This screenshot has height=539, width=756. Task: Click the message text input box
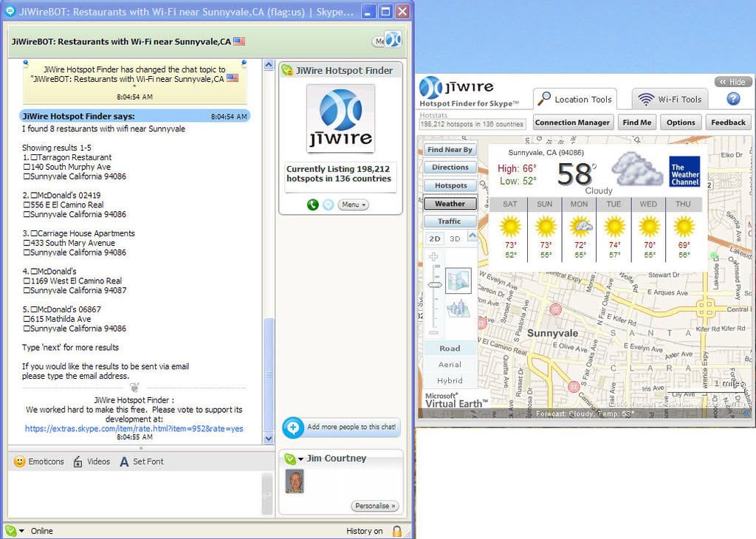135,494
